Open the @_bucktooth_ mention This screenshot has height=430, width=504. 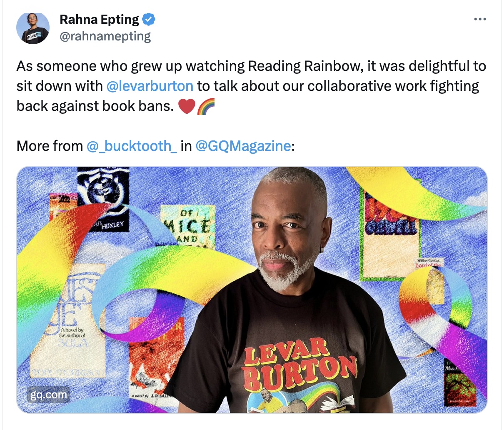pos(132,146)
